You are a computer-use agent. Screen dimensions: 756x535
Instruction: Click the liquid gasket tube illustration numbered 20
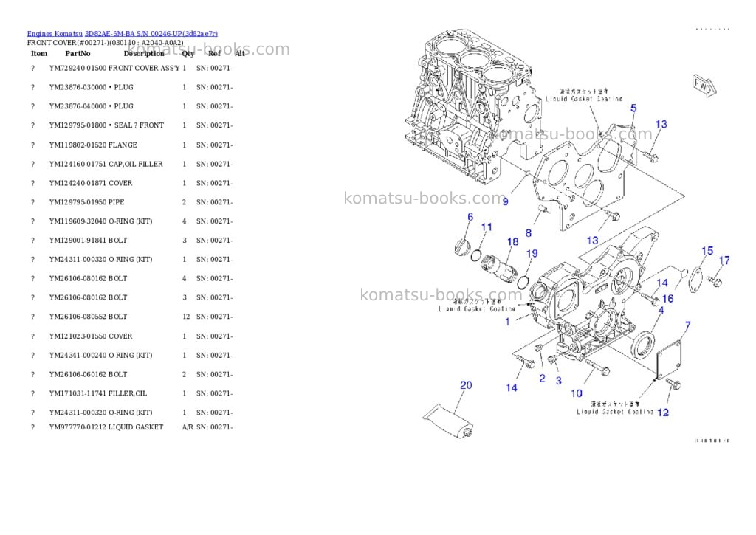click(448, 421)
